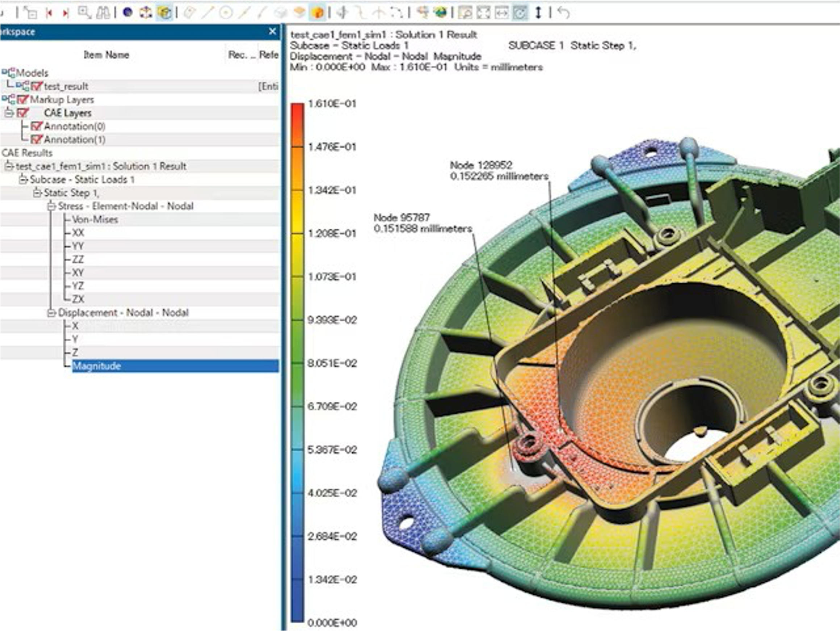Click the fit-all expand arrows icon
Screen dimensions: 840x631
(484, 13)
